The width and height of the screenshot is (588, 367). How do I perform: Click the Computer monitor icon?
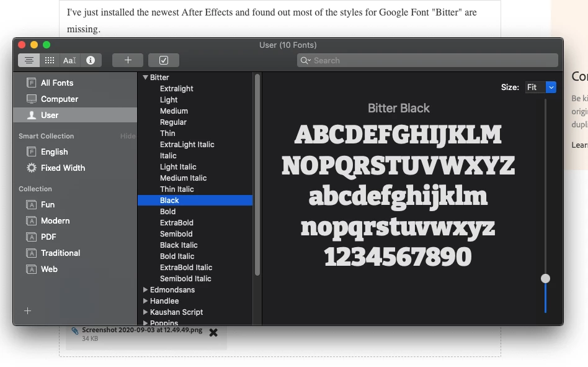[x=32, y=99]
